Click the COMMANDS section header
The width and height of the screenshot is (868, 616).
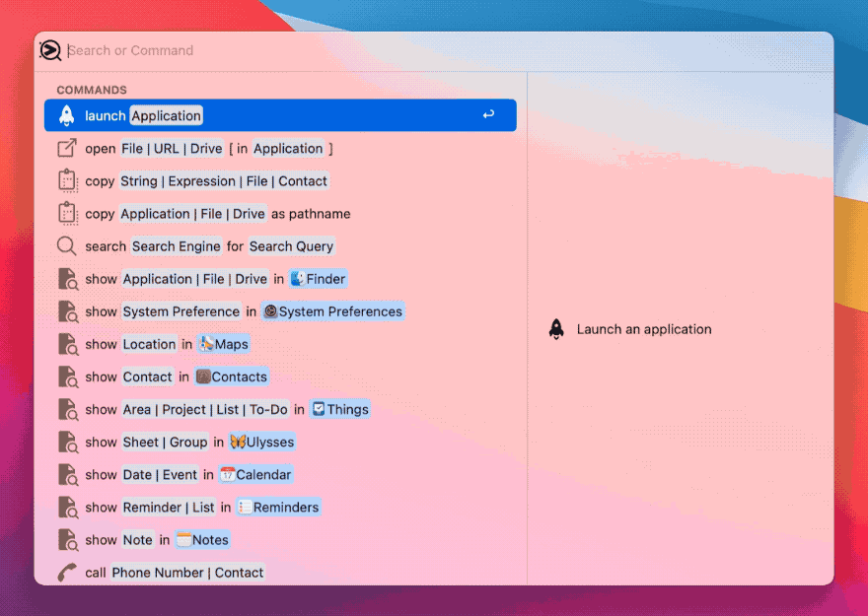(92, 90)
